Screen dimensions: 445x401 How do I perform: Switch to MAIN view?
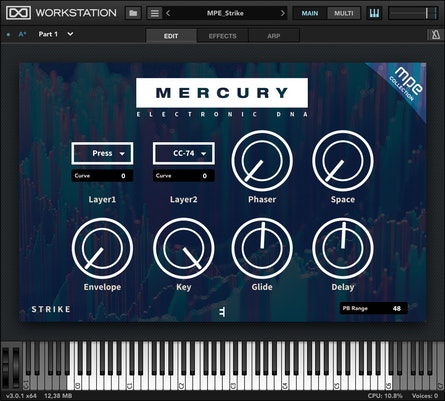point(310,13)
